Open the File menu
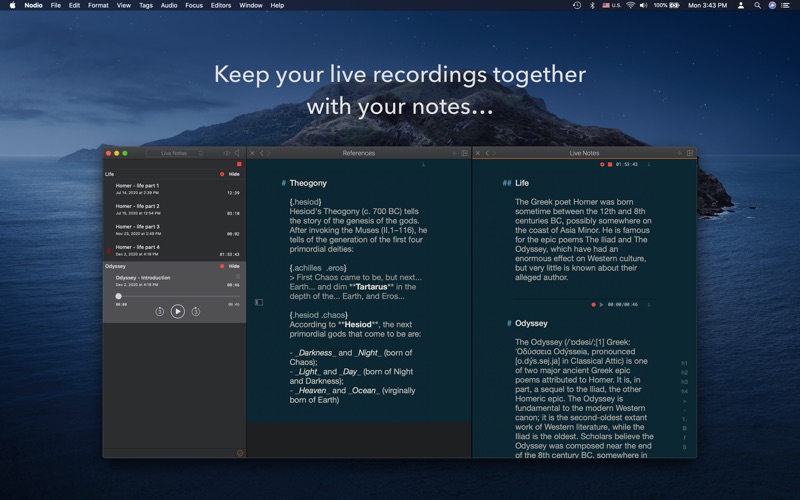Screen dimensions: 800x500 click(x=56, y=5)
